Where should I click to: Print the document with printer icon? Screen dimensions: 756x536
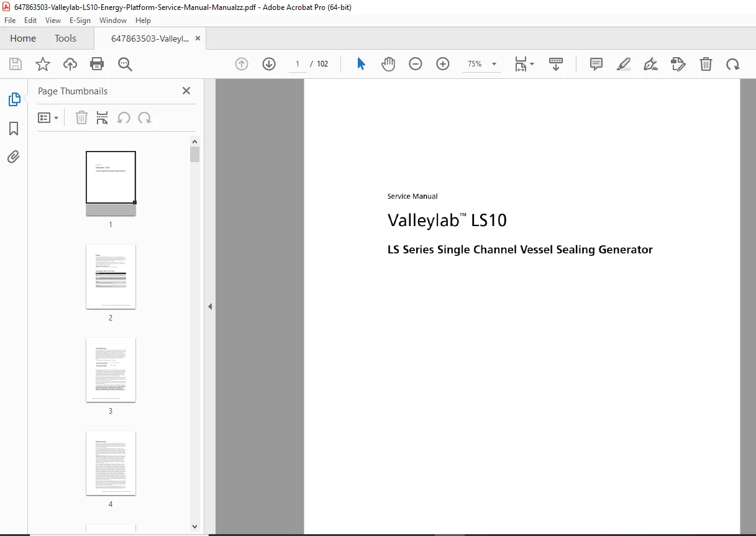[x=97, y=64]
